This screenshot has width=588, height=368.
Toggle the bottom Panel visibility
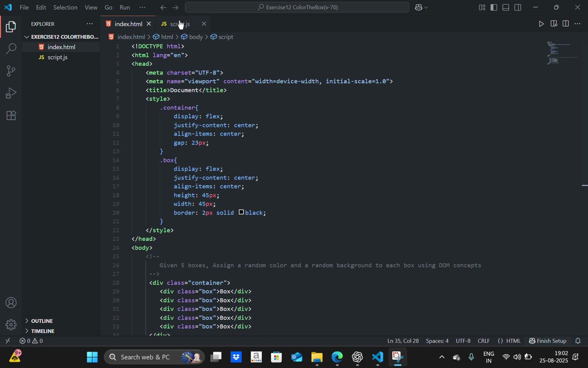tap(506, 7)
